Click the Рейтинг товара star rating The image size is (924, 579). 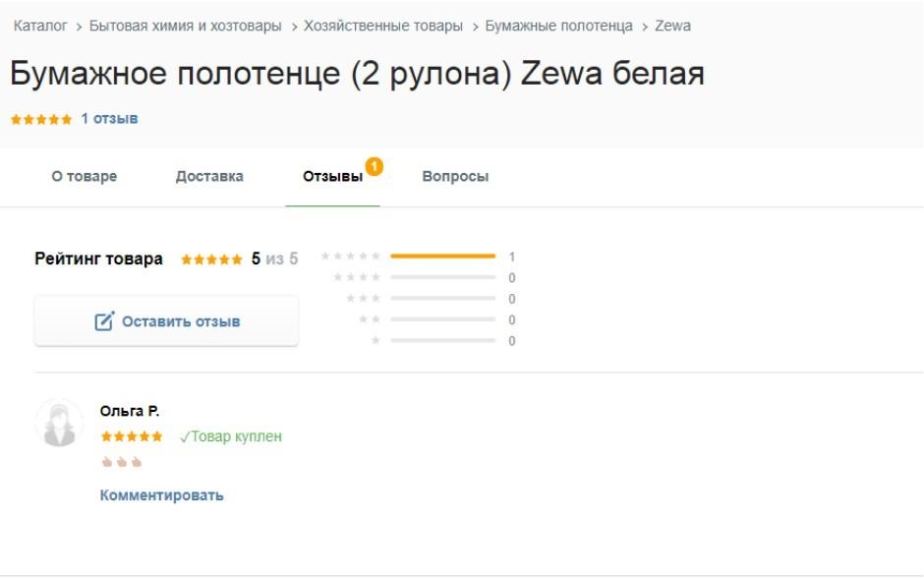pos(211,260)
